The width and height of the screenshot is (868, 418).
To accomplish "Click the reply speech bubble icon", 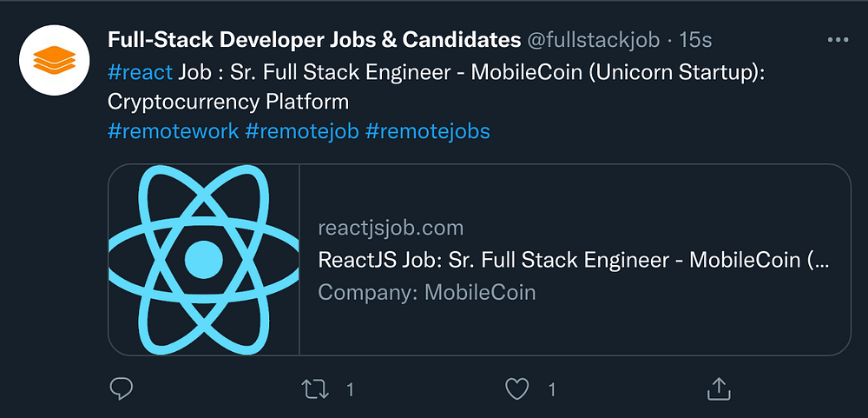I will (x=121, y=389).
